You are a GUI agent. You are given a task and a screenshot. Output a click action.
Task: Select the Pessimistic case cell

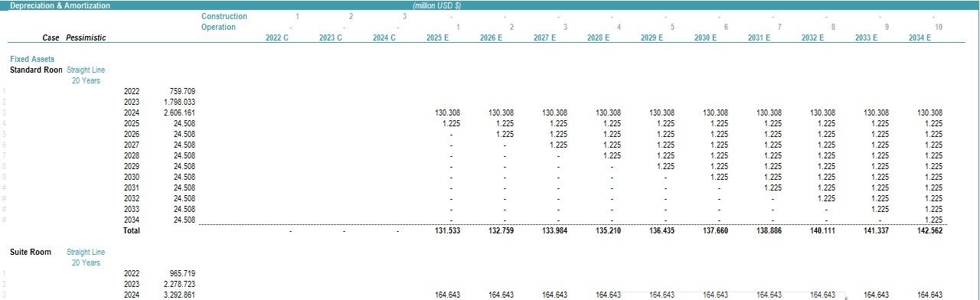[86, 37]
